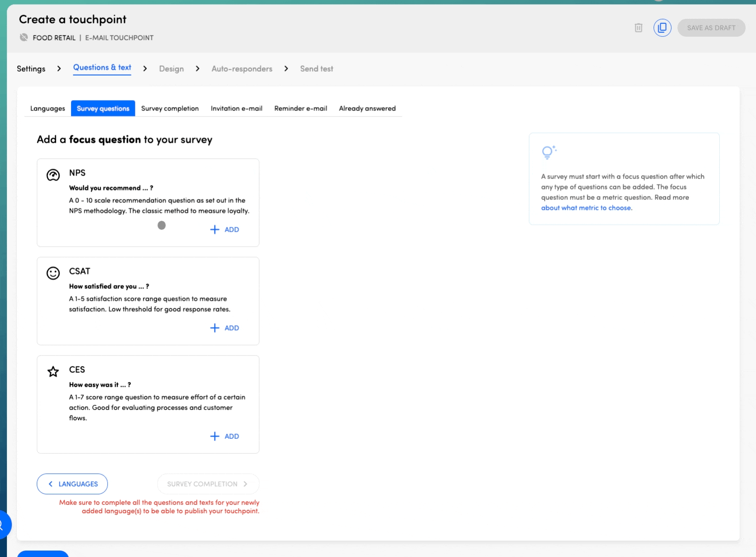Viewport: 756px width, 557px height.
Task: Add the CES focus question
Action: tap(225, 436)
